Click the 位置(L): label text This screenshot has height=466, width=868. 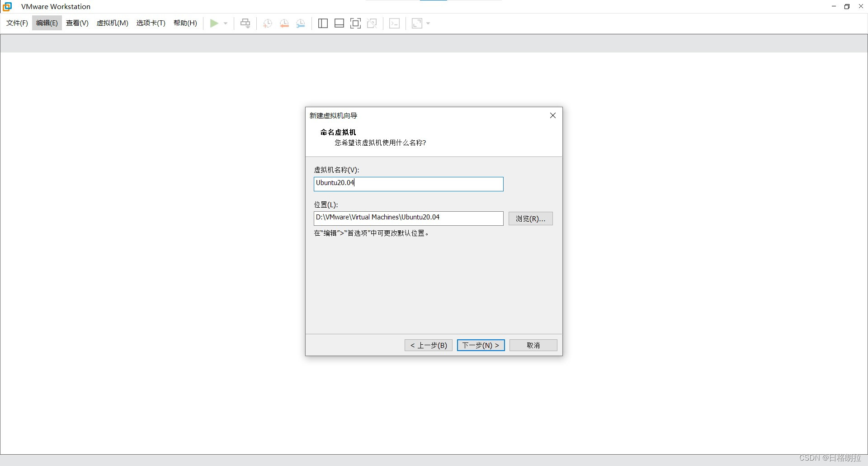326,204
